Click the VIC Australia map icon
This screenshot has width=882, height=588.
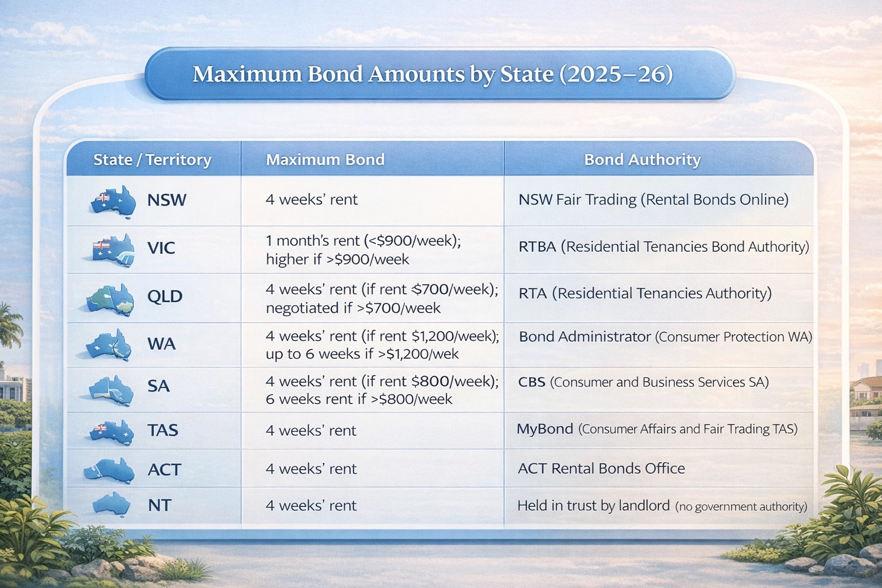pos(113,250)
